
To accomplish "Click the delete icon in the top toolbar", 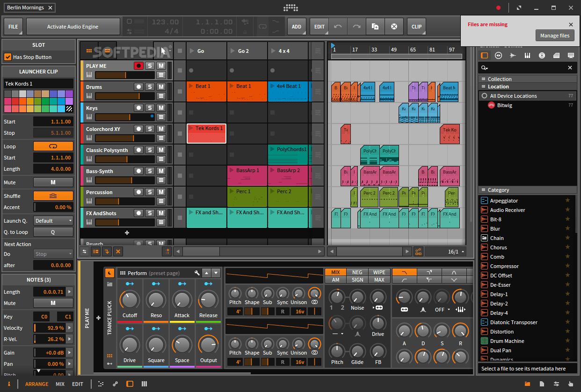I will pos(394,27).
